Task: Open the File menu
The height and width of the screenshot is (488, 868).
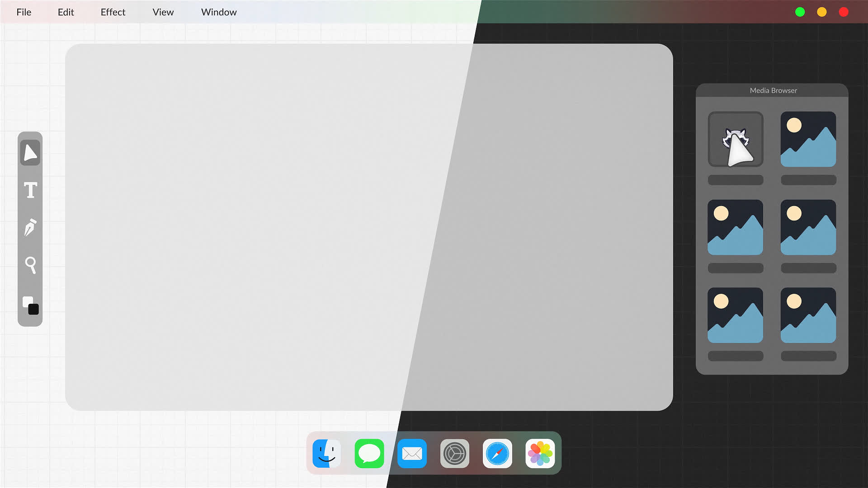Action: (x=24, y=12)
